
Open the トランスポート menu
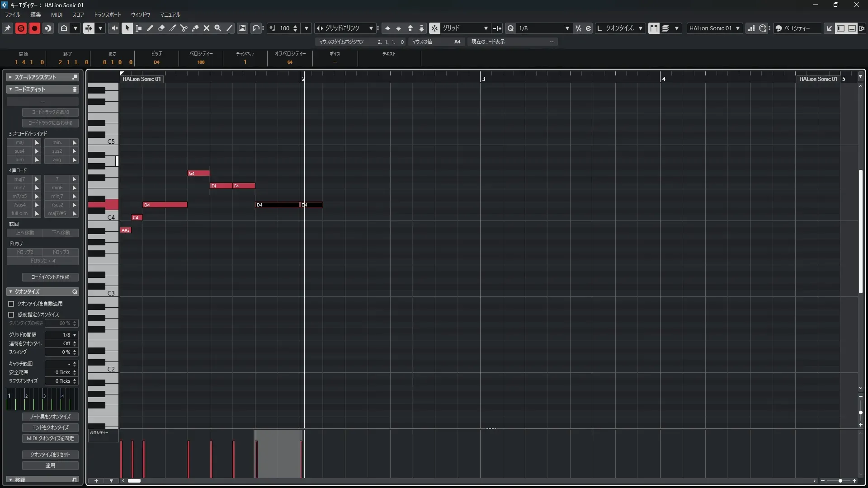[x=107, y=15]
